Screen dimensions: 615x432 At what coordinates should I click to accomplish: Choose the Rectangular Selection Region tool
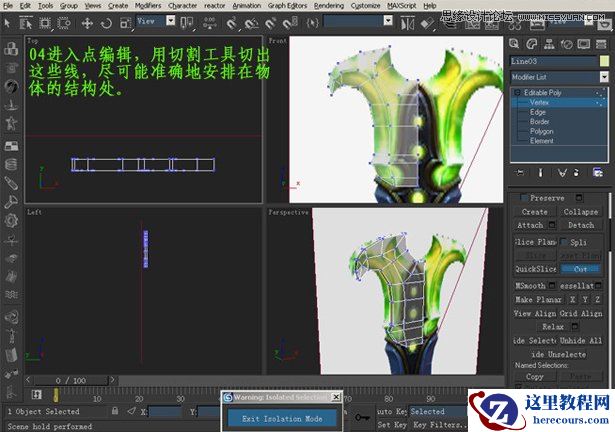45,23
